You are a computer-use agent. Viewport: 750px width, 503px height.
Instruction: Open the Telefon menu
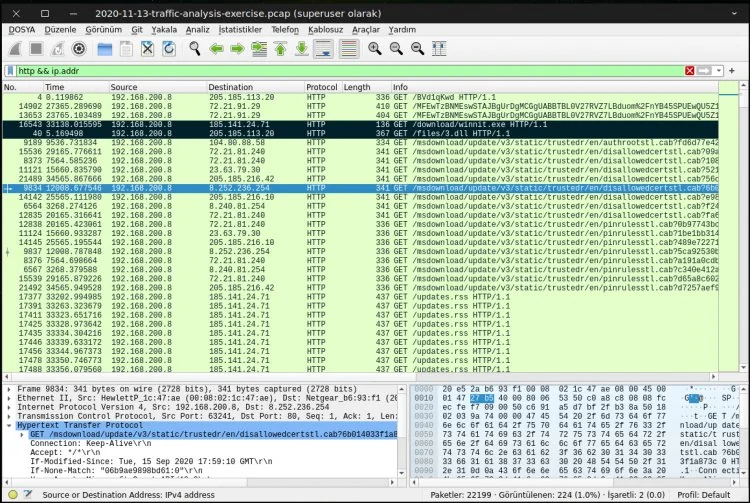pos(285,30)
